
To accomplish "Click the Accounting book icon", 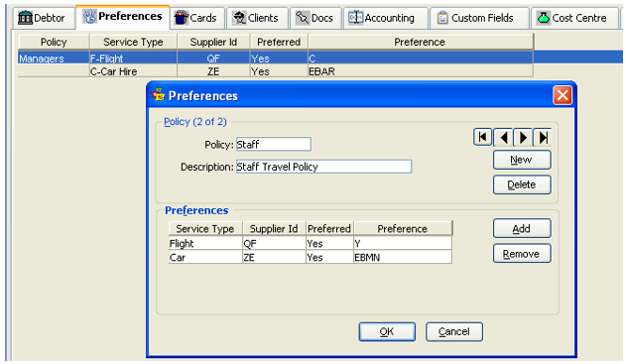I will click(x=355, y=18).
